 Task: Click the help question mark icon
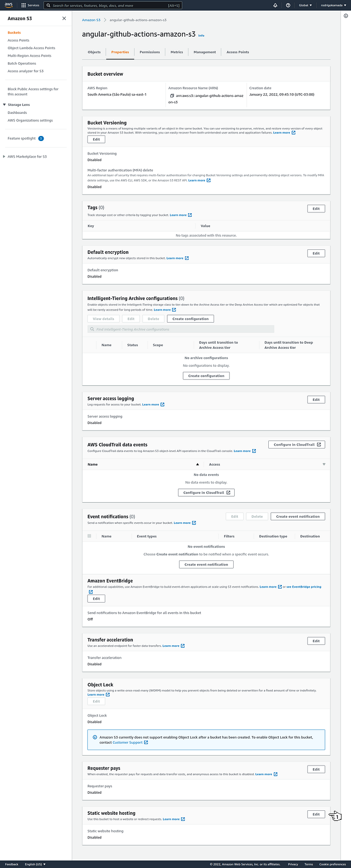pyautogui.click(x=288, y=5)
